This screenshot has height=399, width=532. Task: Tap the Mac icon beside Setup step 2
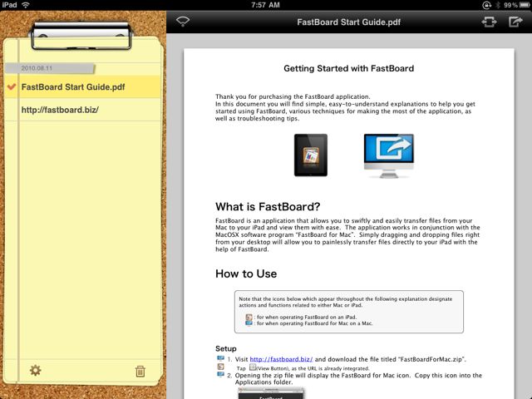pyautogui.click(x=220, y=375)
